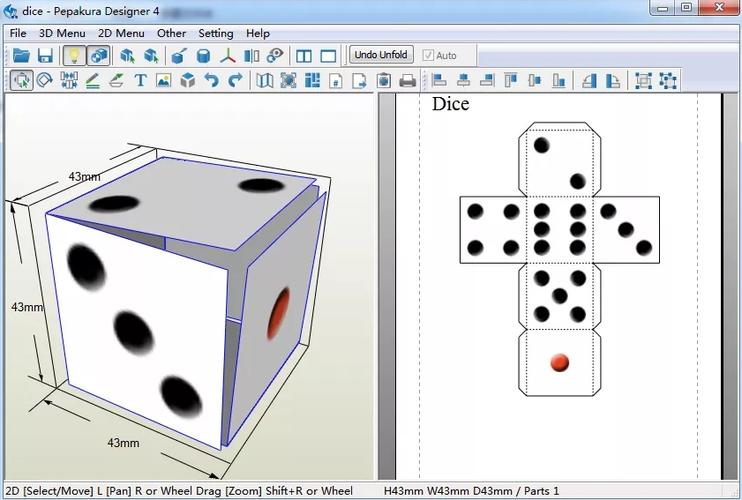742x500 pixels.
Task: Align selected parts to horizontal center
Action: coord(463,80)
